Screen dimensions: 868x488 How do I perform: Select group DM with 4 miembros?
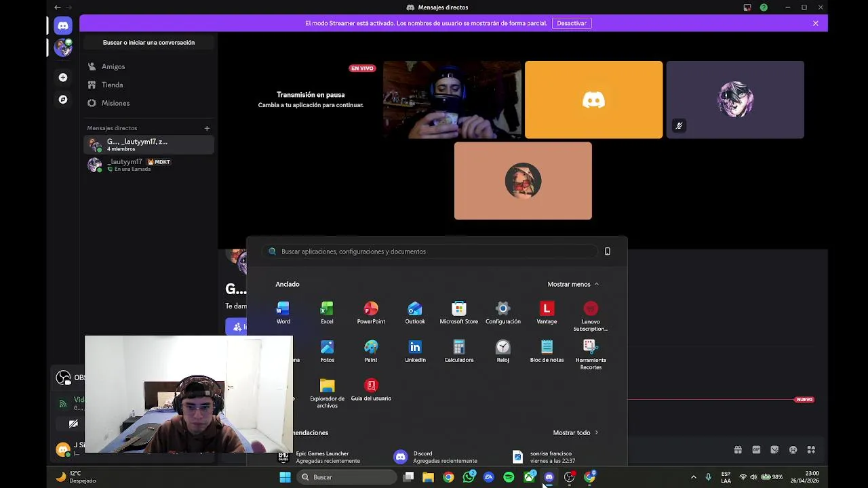149,144
